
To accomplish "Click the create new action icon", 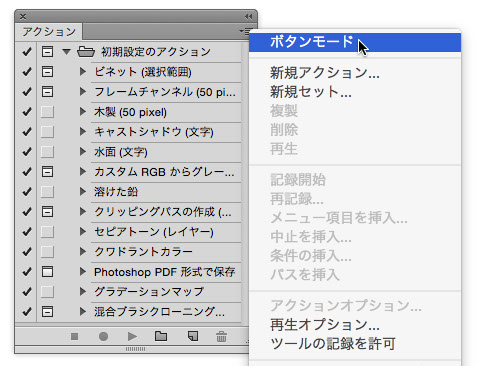I will click(193, 336).
